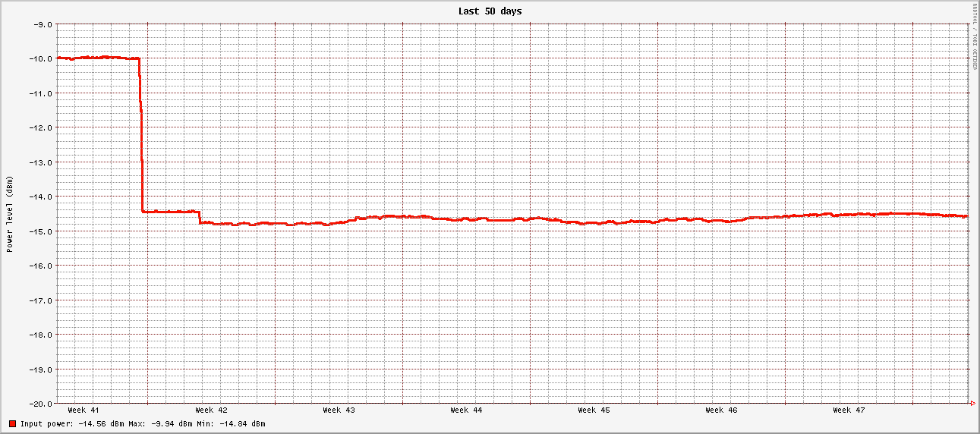Select the Week 43 axis label
The height and width of the screenshot is (434, 980).
pyautogui.click(x=338, y=410)
